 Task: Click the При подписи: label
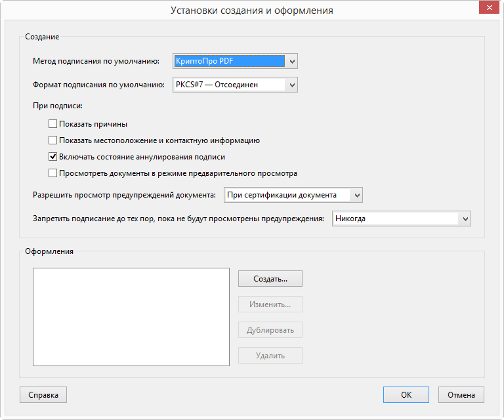pos(58,106)
